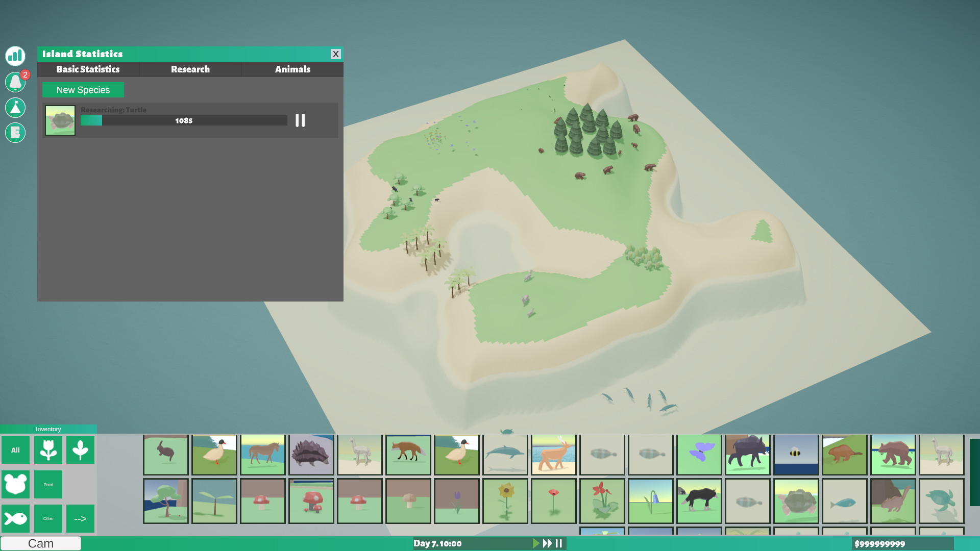Open notifications via the bell icon
This screenshot has height=551, width=980.
point(15,82)
